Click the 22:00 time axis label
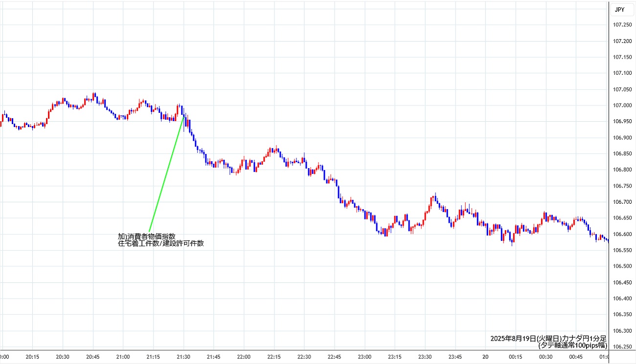 point(244,357)
